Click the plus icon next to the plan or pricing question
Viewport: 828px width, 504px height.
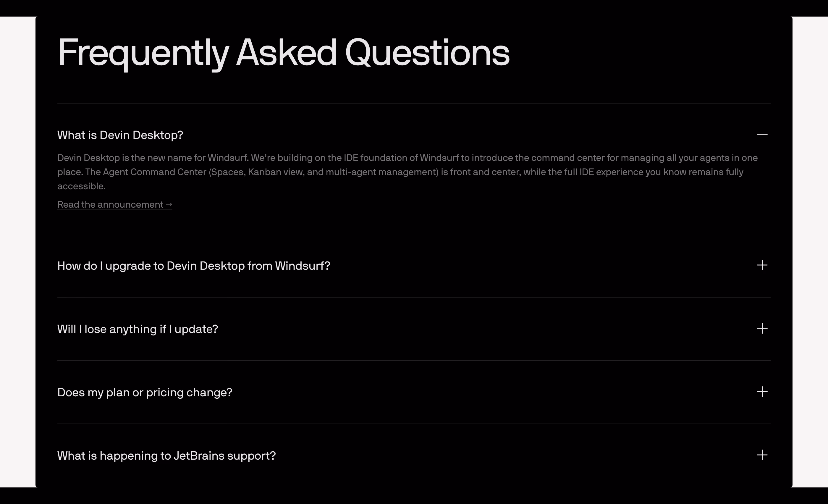point(762,392)
